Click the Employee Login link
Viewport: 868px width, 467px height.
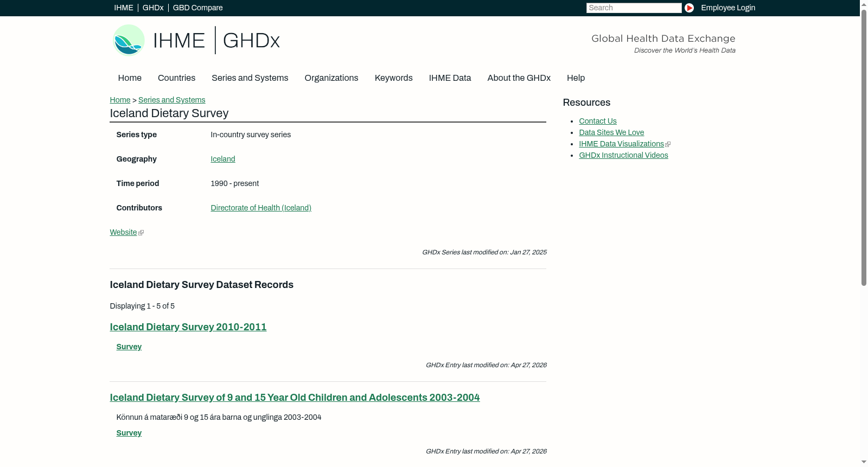[728, 8]
